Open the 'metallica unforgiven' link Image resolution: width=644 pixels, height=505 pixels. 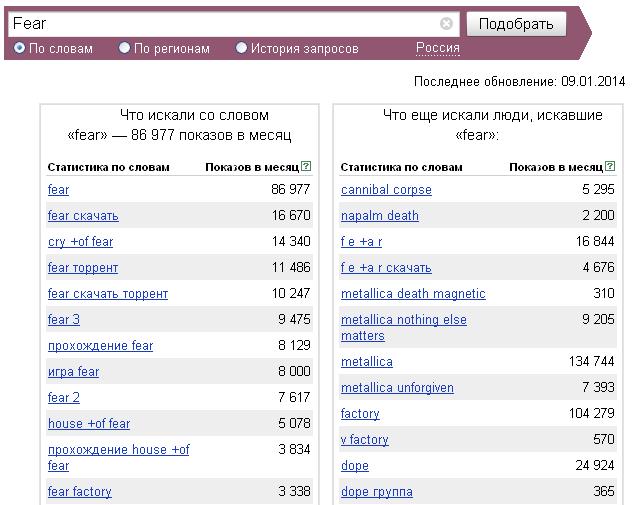(397, 388)
